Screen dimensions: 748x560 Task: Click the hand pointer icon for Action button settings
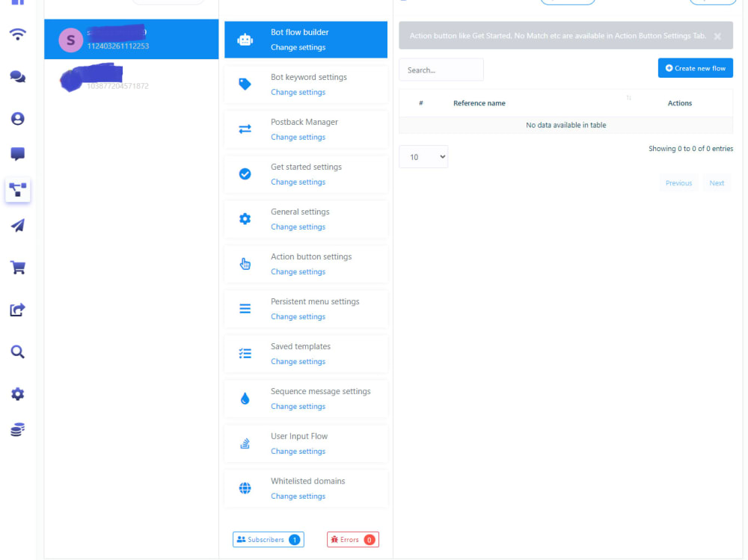coord(245,263)
